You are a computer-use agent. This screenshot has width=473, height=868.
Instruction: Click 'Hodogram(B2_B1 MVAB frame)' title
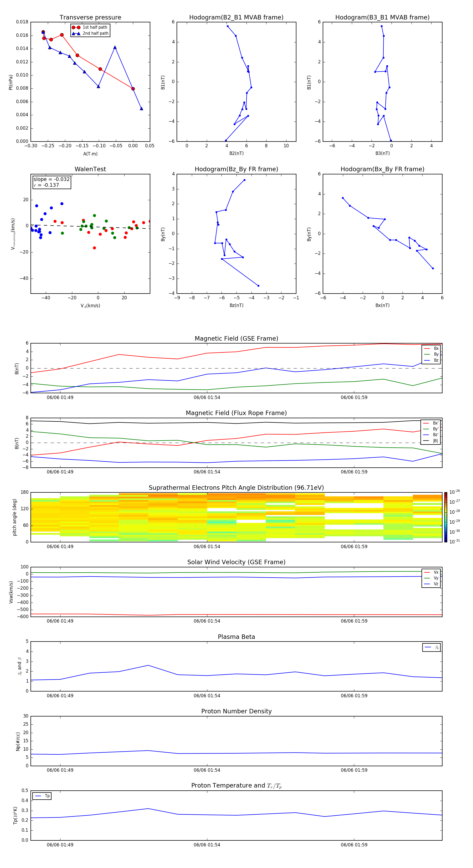[236, 18]
